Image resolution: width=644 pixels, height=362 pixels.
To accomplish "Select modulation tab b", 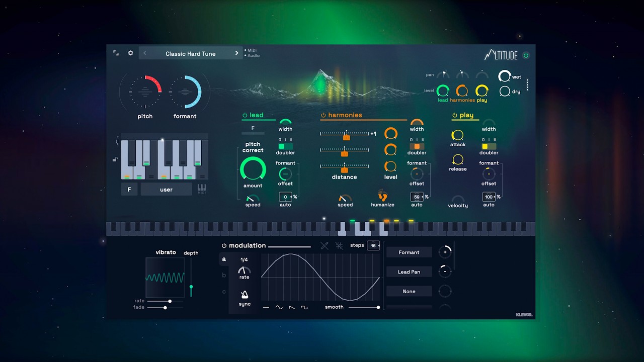I will click(x=224, y=276).
